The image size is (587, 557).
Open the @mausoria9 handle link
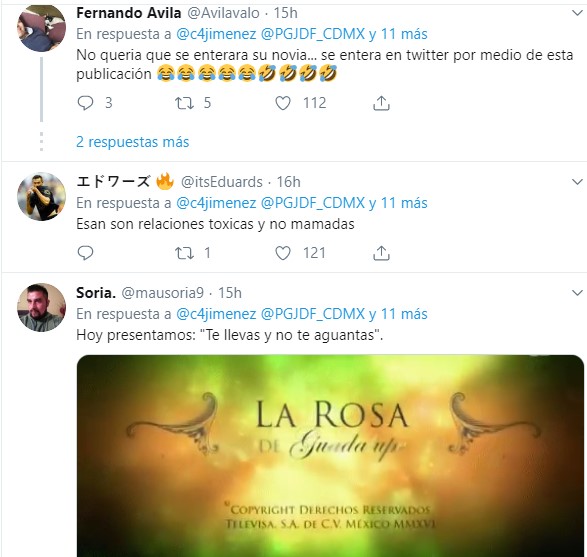[x=162, y=293]
